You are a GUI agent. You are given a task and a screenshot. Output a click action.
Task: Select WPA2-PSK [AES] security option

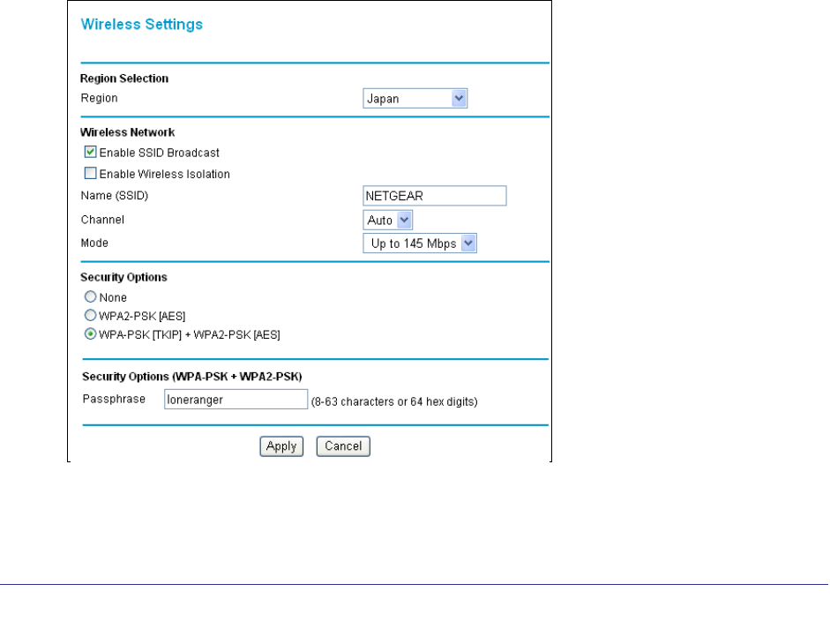point(91,316)
